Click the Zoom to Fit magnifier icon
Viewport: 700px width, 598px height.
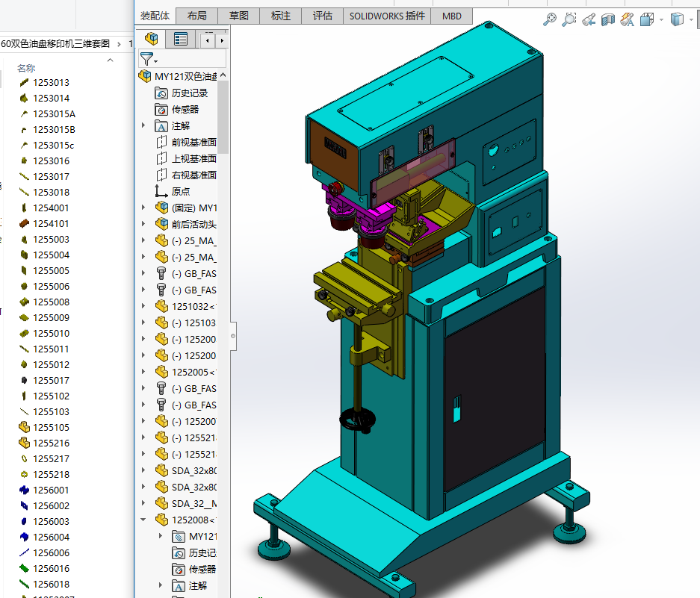coord(550,20)
